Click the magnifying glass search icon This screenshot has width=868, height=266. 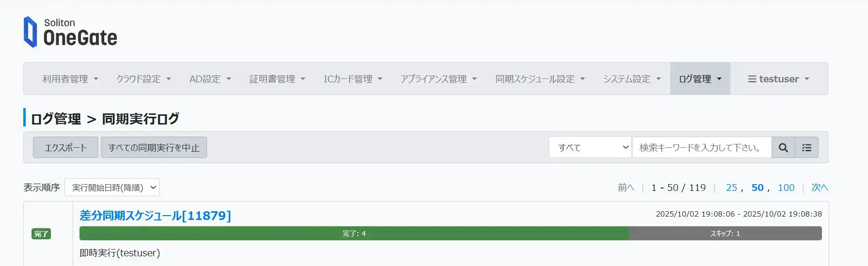point(783,148)
